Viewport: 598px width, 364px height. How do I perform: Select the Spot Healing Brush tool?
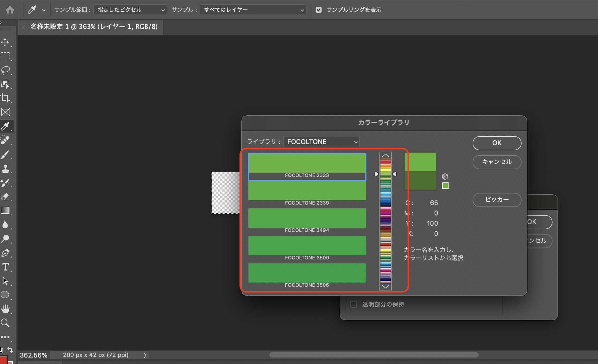click(x=5, y=140)
